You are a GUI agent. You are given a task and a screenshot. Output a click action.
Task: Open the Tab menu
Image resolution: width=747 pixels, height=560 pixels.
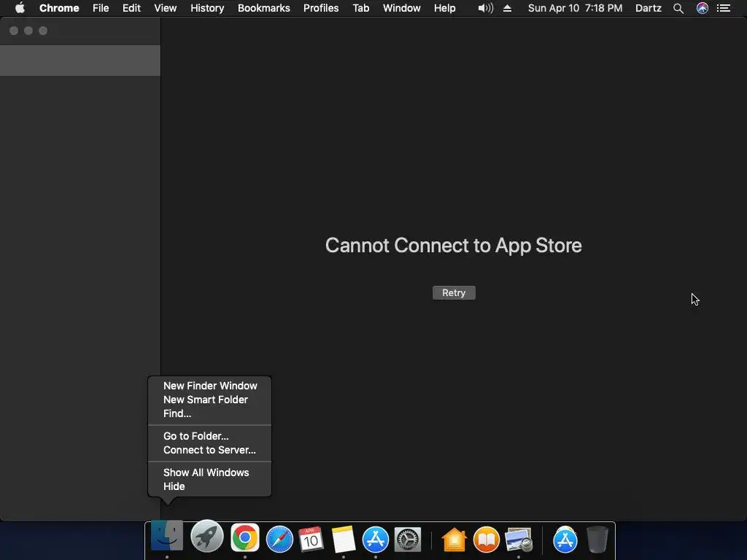(x=360, y=8)
